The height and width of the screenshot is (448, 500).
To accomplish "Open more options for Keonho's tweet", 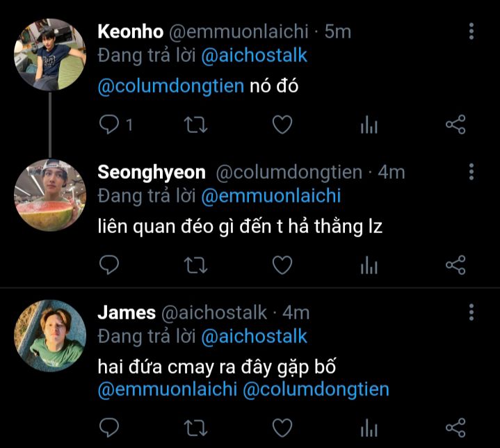I will coord(471,31).
